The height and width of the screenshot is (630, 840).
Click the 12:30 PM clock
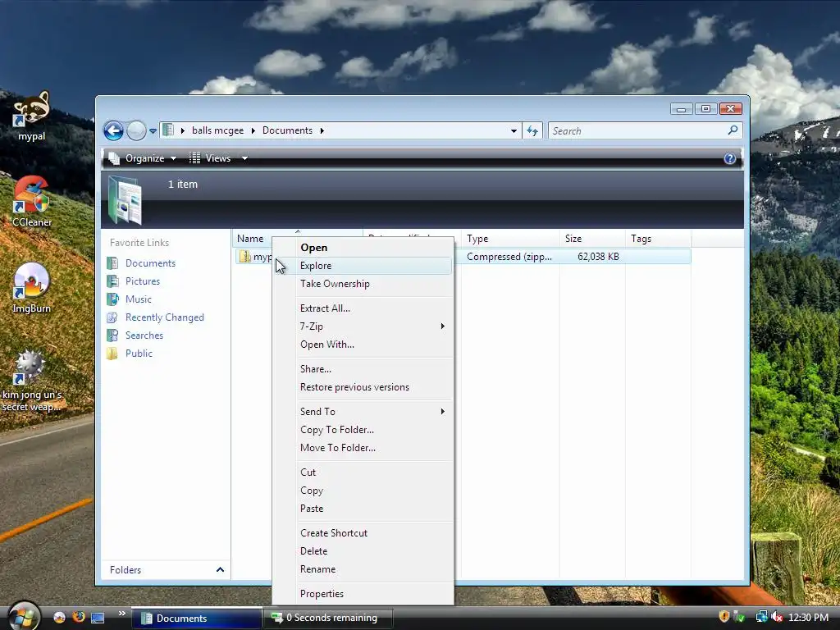[808, 618]
